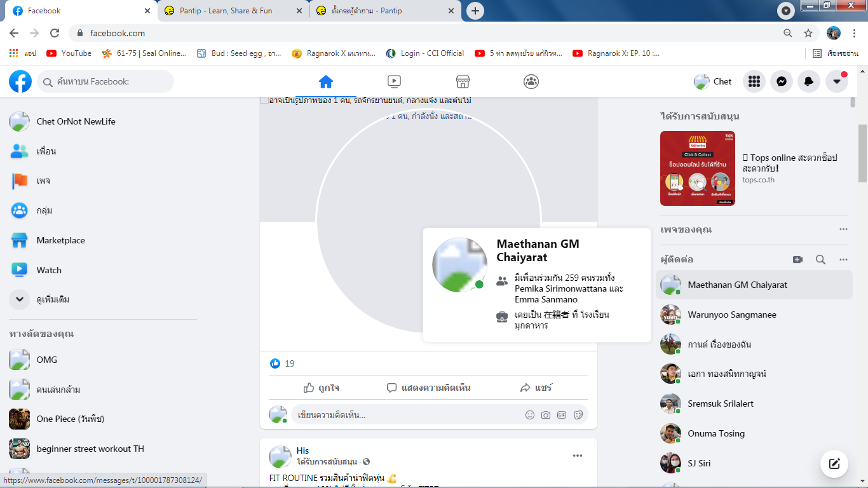Image resolution: width=868 pixels, height=488 pixels.
Task: Open the Messenger icon in the header
Action: (782, 81)
